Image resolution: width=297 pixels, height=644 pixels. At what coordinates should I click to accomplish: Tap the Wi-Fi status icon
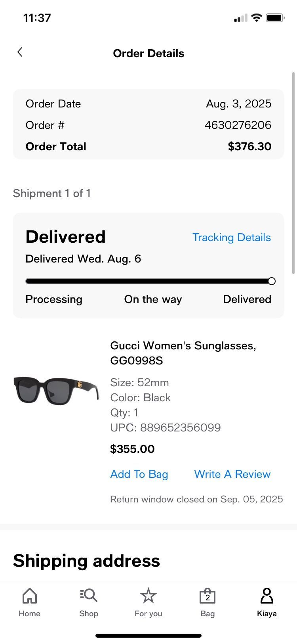[x=257, y=18]
